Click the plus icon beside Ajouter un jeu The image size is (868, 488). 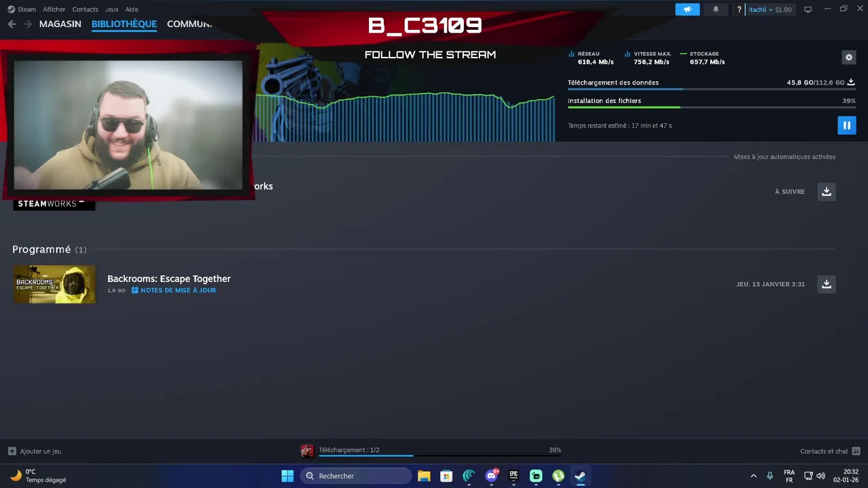coord(12,451)
